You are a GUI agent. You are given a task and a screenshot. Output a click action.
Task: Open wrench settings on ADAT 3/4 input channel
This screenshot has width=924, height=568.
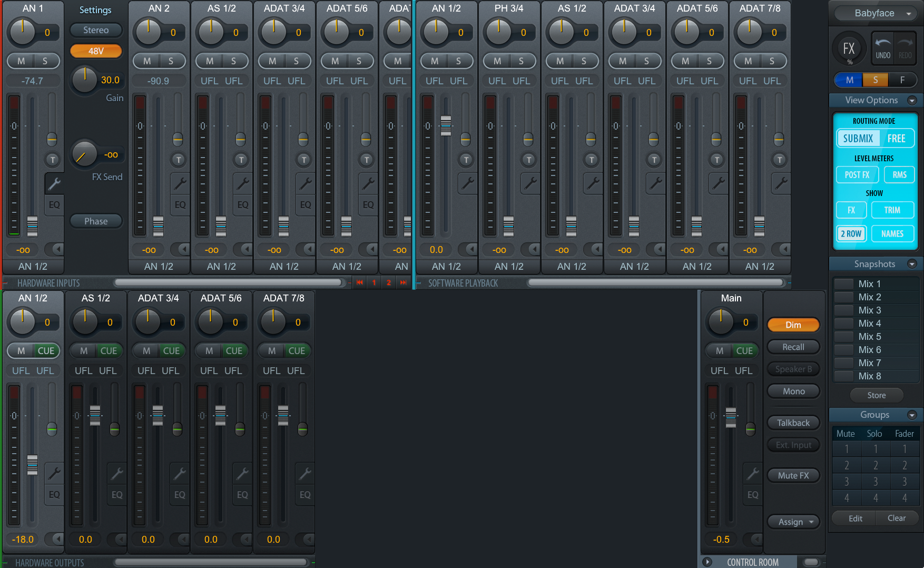click(305, 183)
